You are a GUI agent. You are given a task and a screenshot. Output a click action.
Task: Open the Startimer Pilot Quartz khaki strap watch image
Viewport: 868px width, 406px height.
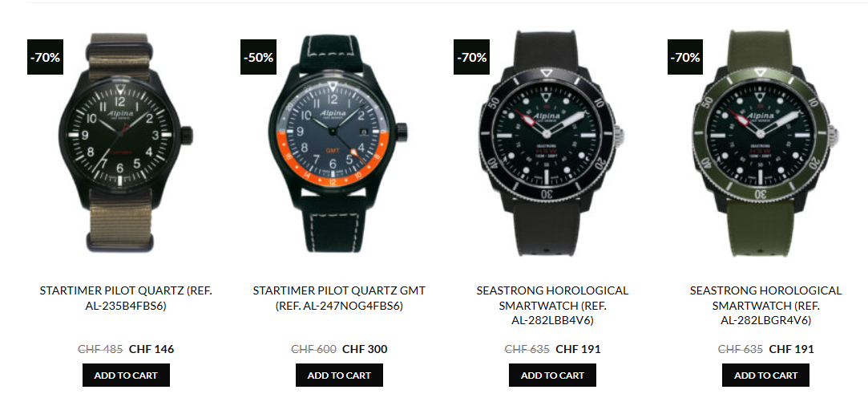[x=126, y=143]
